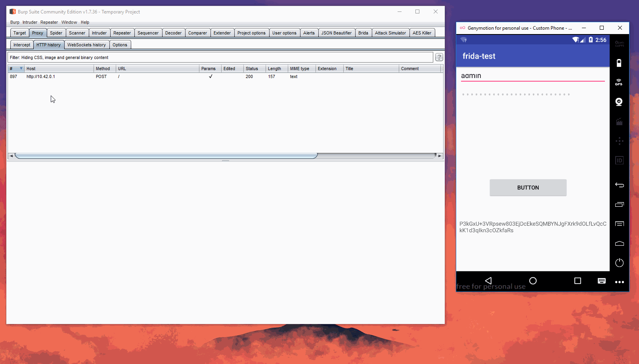Open the Project options tab
The image size is (639, 364).
click(x=251, y=33)
